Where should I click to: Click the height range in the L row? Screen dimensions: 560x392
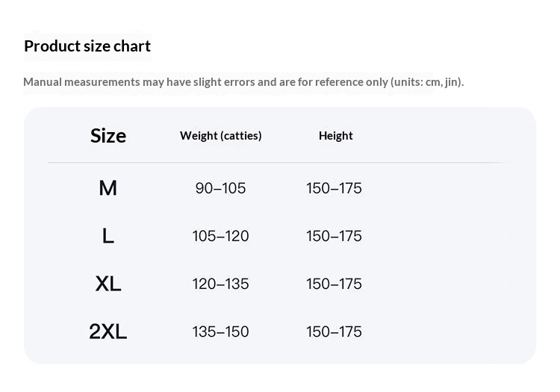tap(334, 236)
